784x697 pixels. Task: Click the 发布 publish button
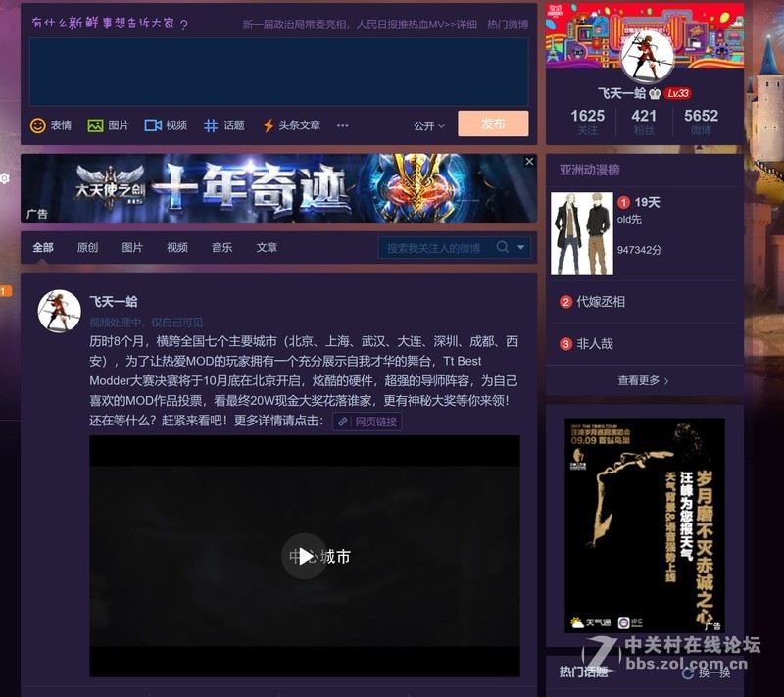(493, 124)
